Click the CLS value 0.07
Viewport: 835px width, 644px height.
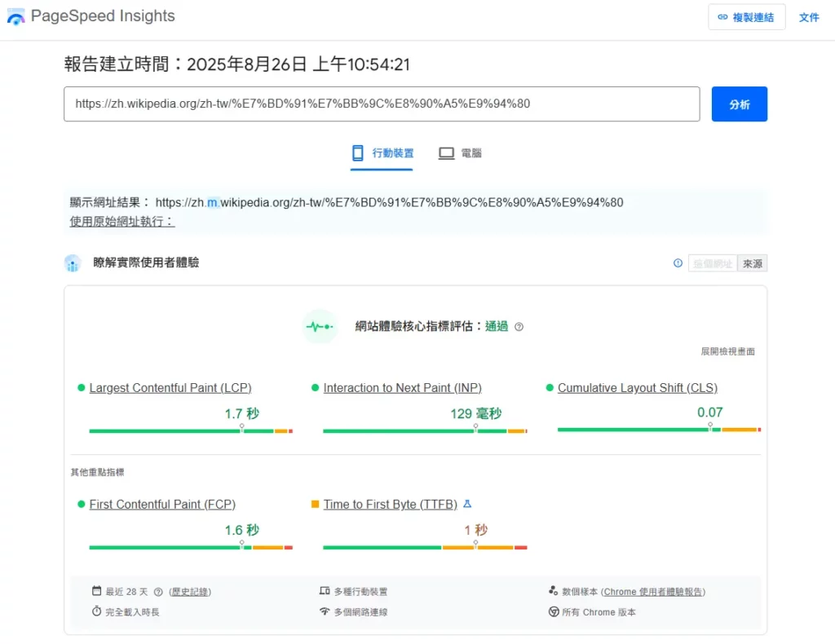pyautogui.click(x=710, y=412)
